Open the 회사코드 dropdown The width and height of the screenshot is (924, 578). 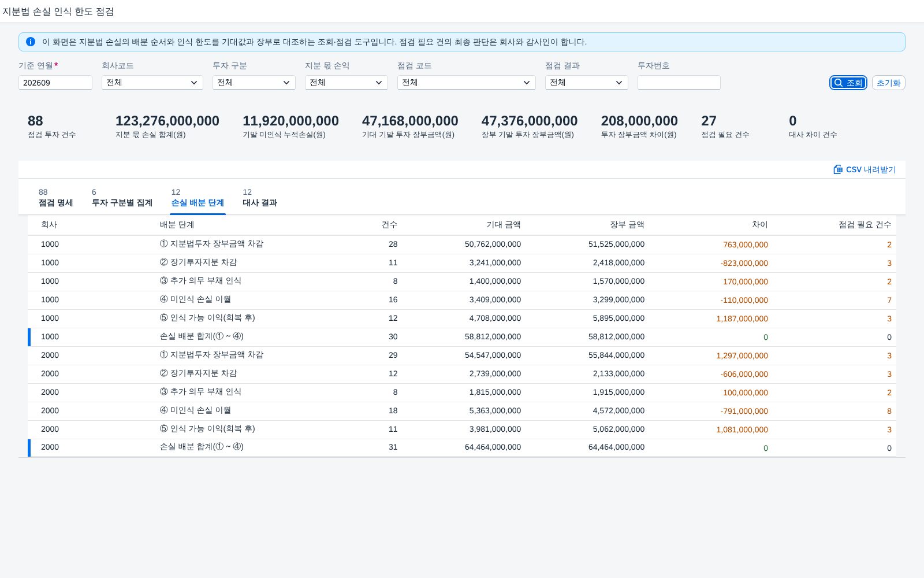[152, 83]
